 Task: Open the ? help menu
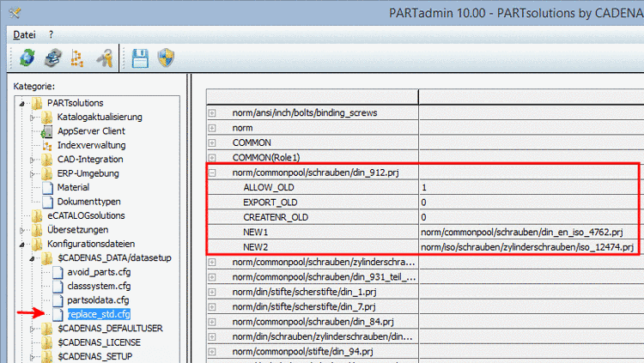coord(51,35)
